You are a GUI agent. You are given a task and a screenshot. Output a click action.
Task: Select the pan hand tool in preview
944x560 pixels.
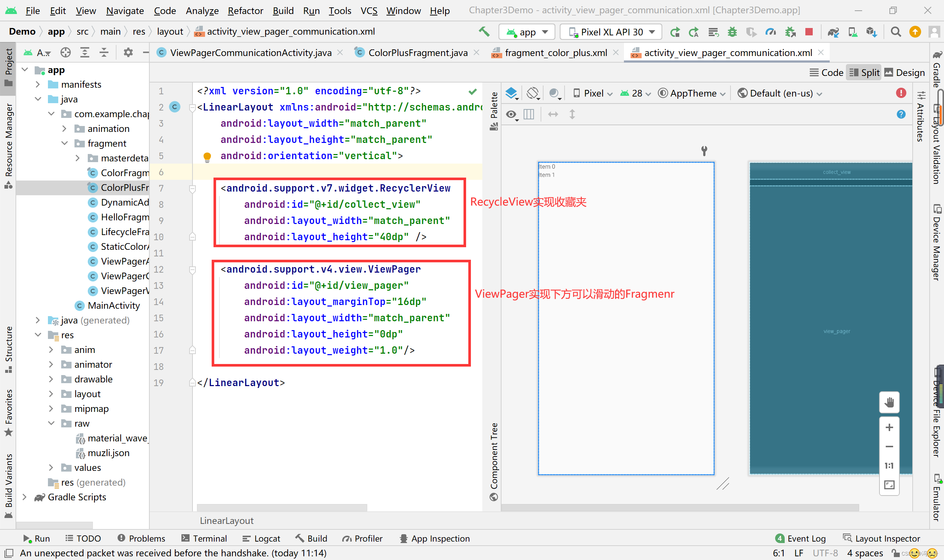[x=889, y=402]
